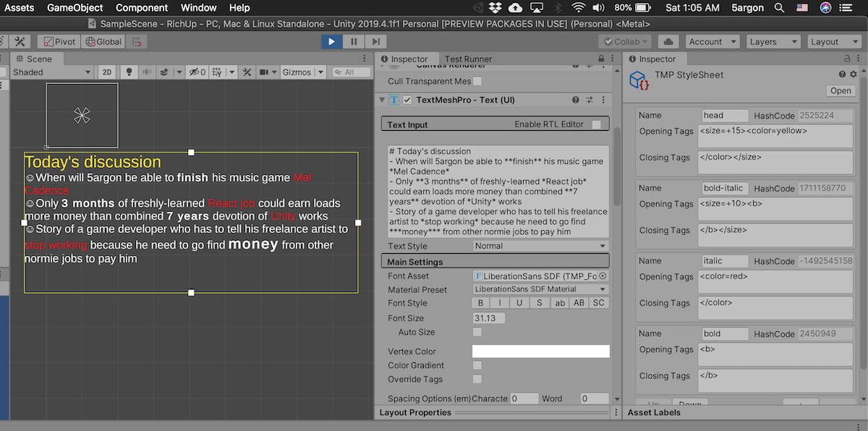This screenshot has height=431, width=868.
Task: Enable Color Gradient checkbox
Action: (x=477, y=365)
